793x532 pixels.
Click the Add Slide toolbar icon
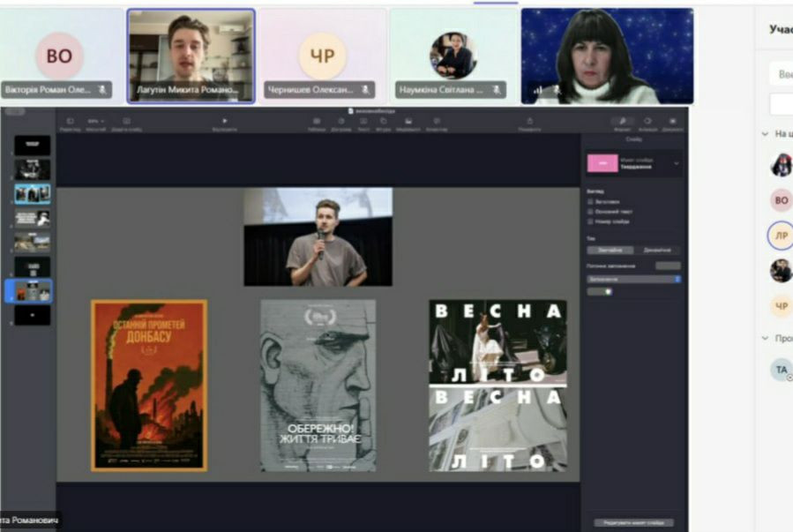pyautogui.click(x=126, y=121)
